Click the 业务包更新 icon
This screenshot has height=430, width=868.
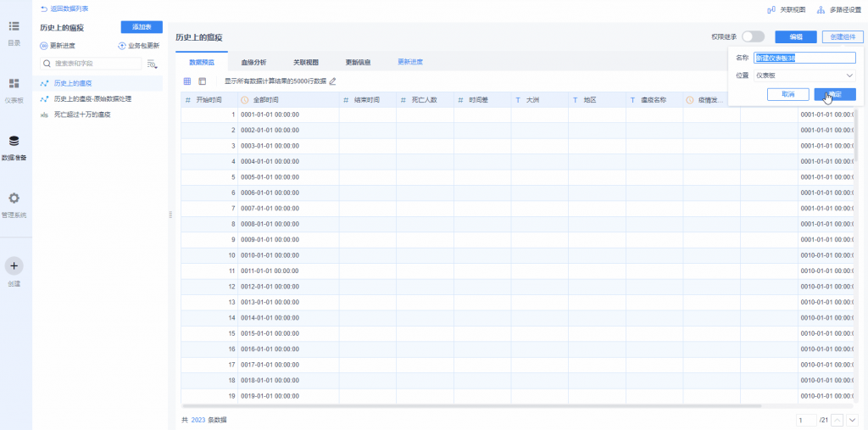(x=122, y=46)
